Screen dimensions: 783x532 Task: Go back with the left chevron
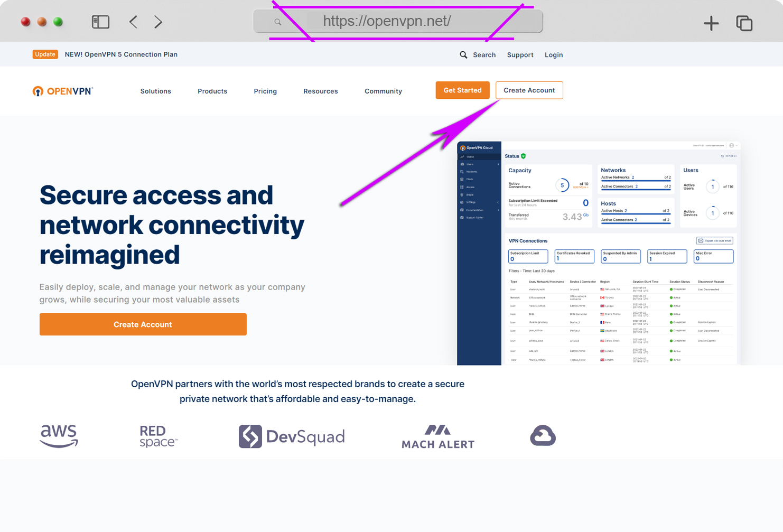pos(133,22)
